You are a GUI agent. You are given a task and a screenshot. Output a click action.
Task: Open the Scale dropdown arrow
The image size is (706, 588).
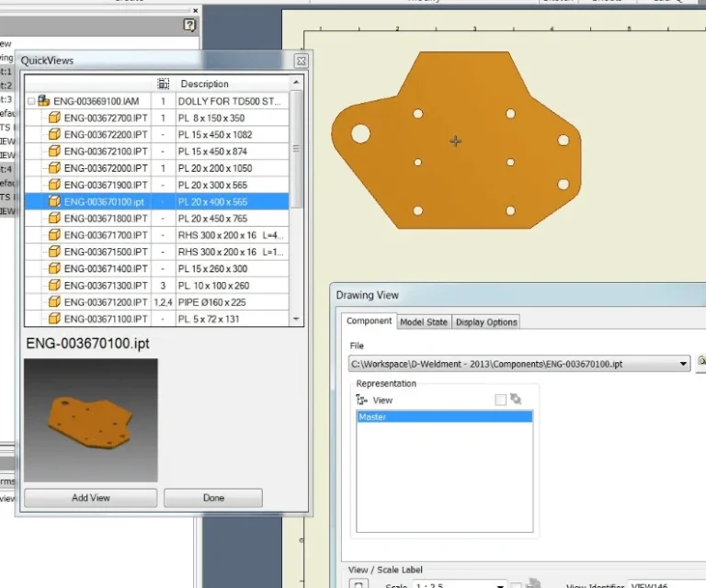point(500,585)
